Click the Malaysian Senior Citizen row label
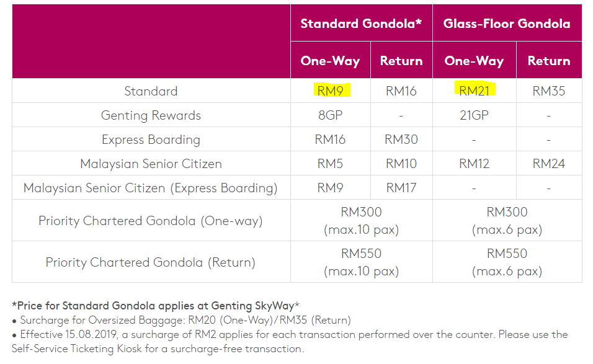Image resolution: width=593 pixels, height=364 pixels. click(x=151, y=164)
